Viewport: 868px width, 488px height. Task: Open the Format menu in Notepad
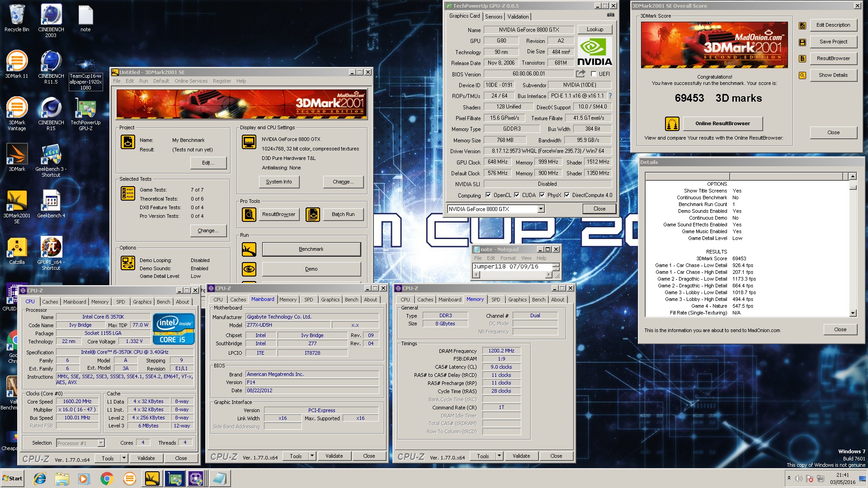pyautogui.click(x=508, y=258)
